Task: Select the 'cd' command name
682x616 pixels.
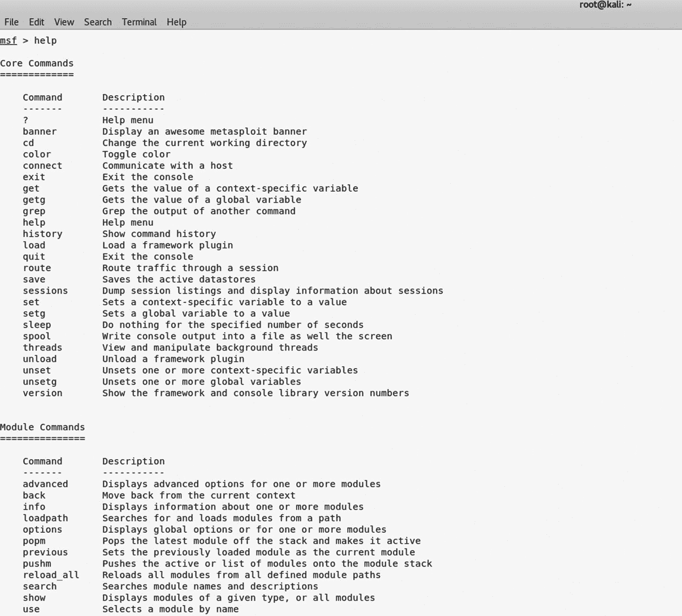Action: (x=29, y=143)
